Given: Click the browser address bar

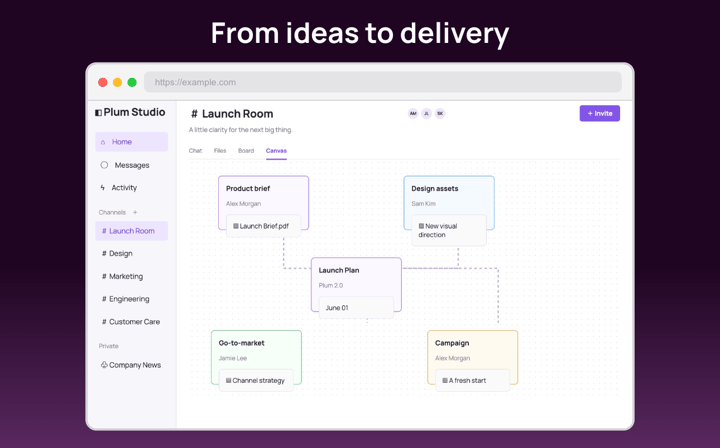Looking at the screenshot, I should point(383,82).
